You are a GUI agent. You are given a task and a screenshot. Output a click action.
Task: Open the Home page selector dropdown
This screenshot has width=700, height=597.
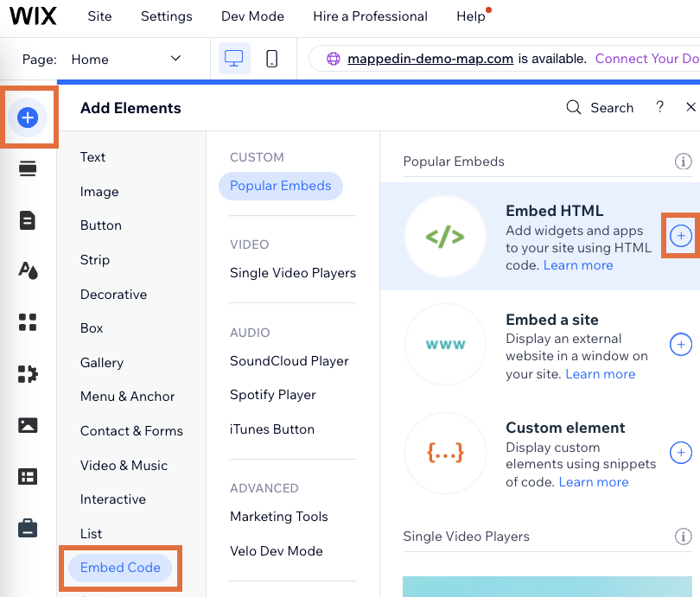175,59
